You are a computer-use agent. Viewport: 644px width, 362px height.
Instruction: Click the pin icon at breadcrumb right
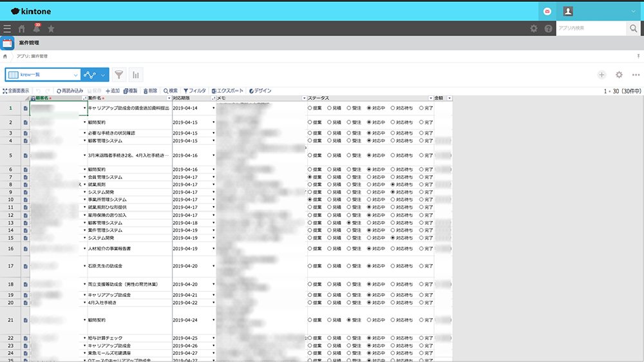(638, 56)
